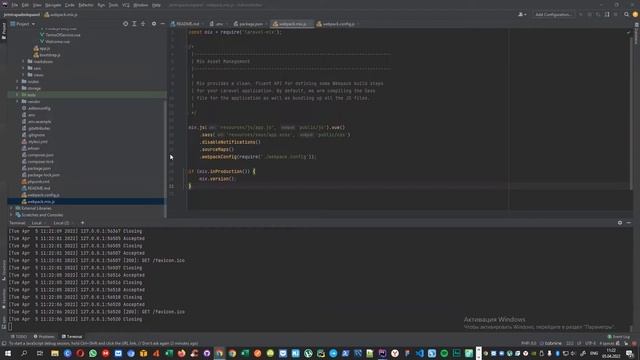Click taskbar search icon
The image size is (640, 360).
point(24,353)
